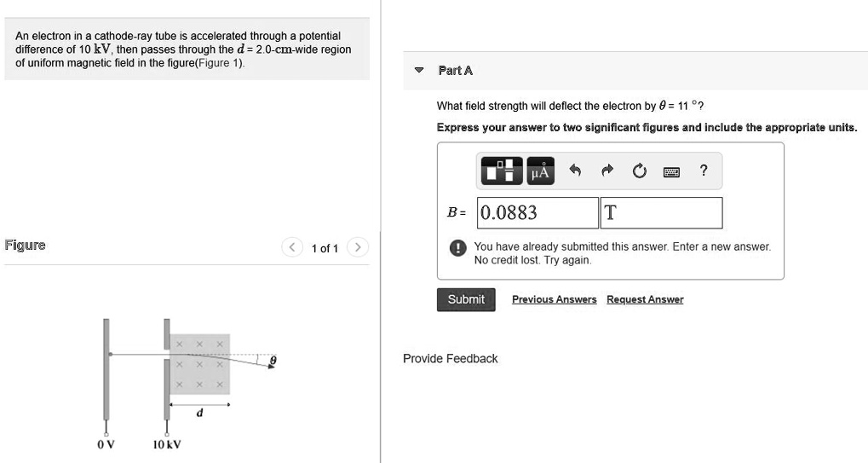
Task: Open the Previous Answers link
Action: click(555, 299)
